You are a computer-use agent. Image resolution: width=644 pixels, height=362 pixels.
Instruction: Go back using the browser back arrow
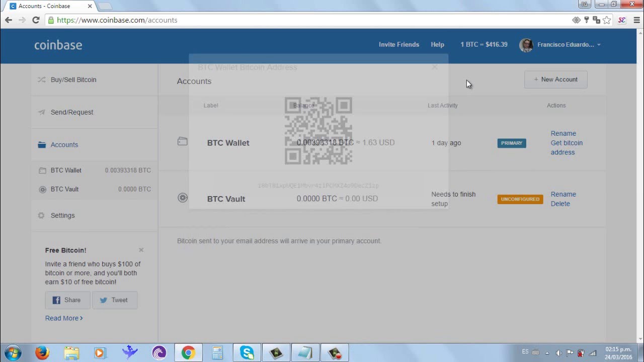[9, 20]
